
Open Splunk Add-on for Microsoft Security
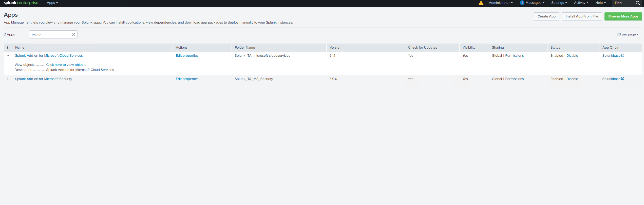click(x=44, y=79)
